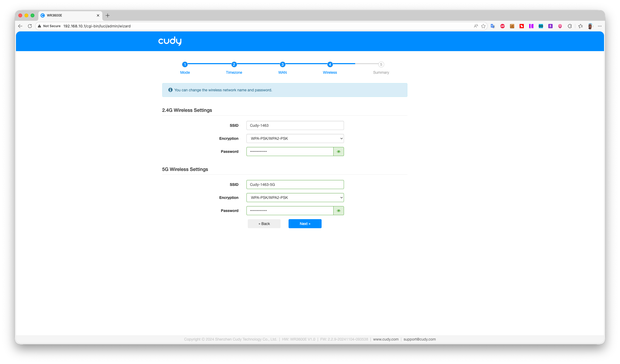
Task: Open a new browser tab
Action: click(108, 15)
